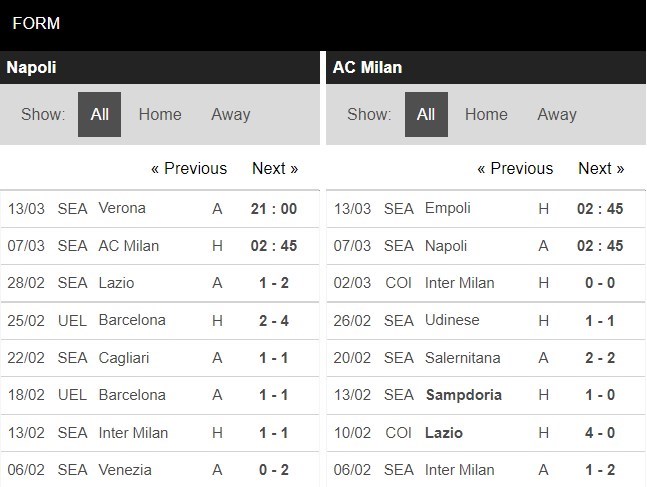Viewport: 647px width, 487px height.
Task: Go to Previous Napoli matches
Action: tap(189, 168)
